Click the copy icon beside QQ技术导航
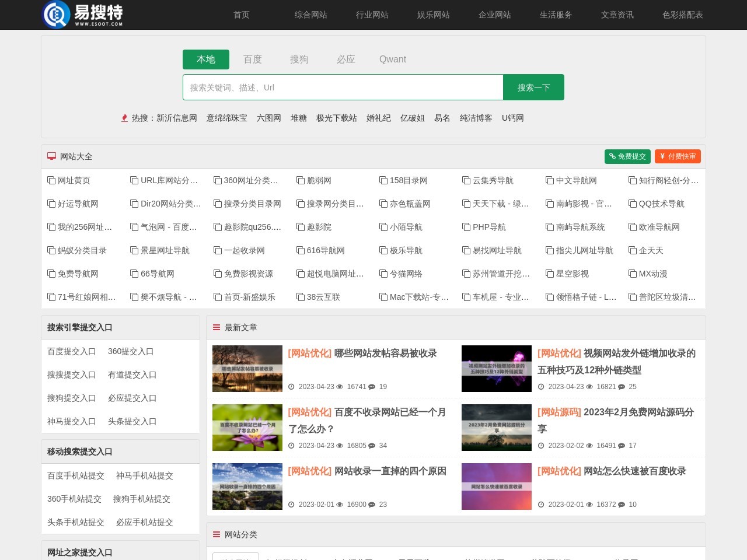This screenshot has width=747, height=560. click(x=633, y=204)
